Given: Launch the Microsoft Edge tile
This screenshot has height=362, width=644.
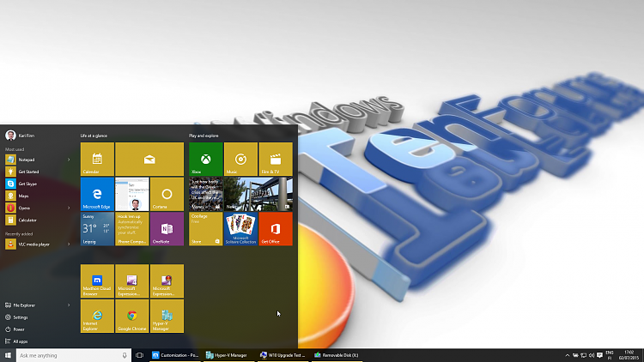Looking at the screenshot, I should point(97,194).
